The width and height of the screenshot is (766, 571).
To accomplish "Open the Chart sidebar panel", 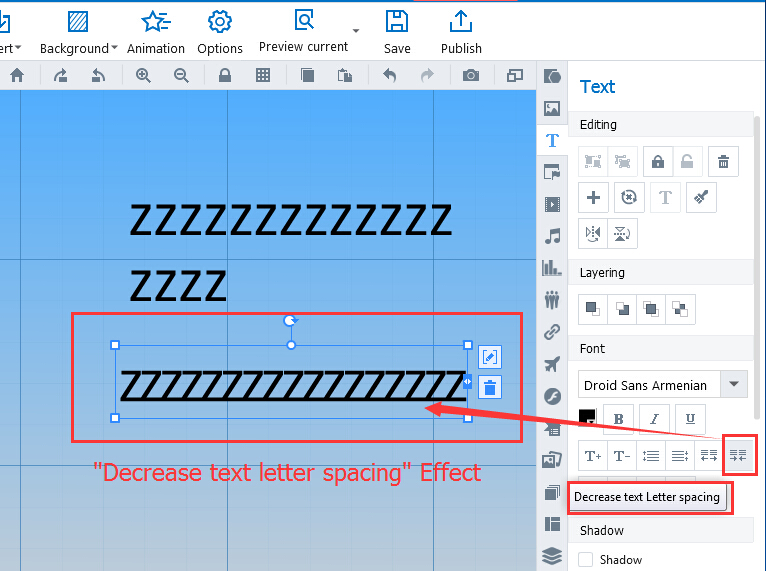I will pos(552,268).
